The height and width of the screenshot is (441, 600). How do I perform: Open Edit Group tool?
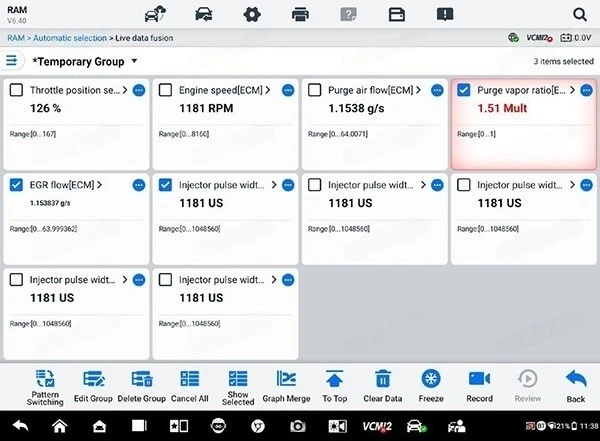(x=94, y=379)
